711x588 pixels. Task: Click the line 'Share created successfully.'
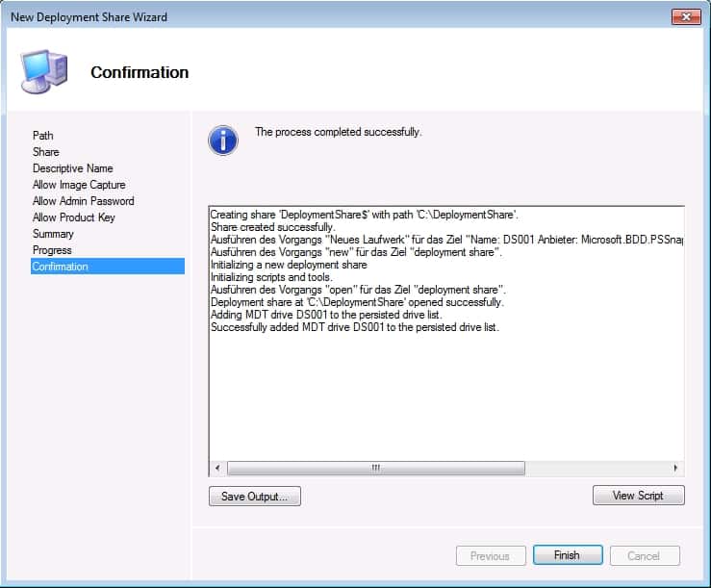coord(272,227)
